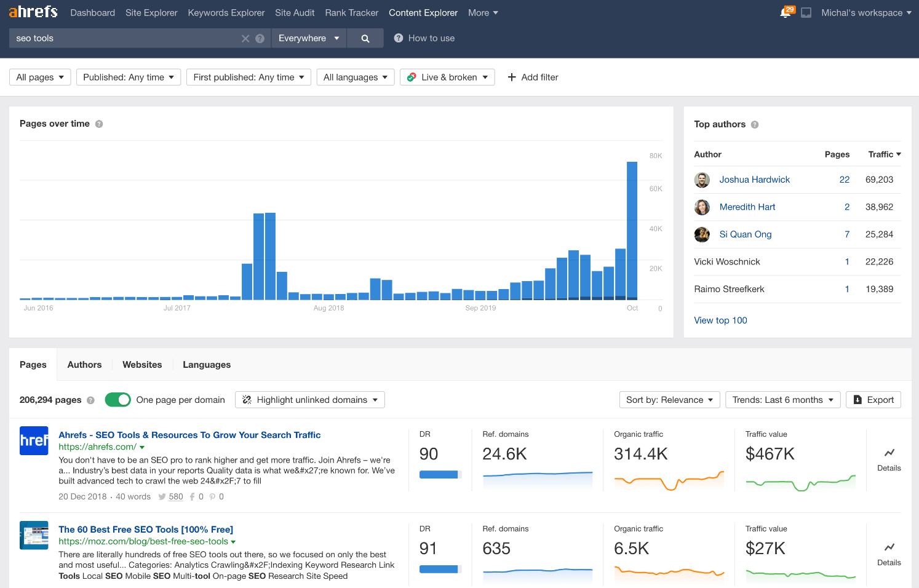Click Joshua Hardwick's 22 pages count

[x=845, y=180]
